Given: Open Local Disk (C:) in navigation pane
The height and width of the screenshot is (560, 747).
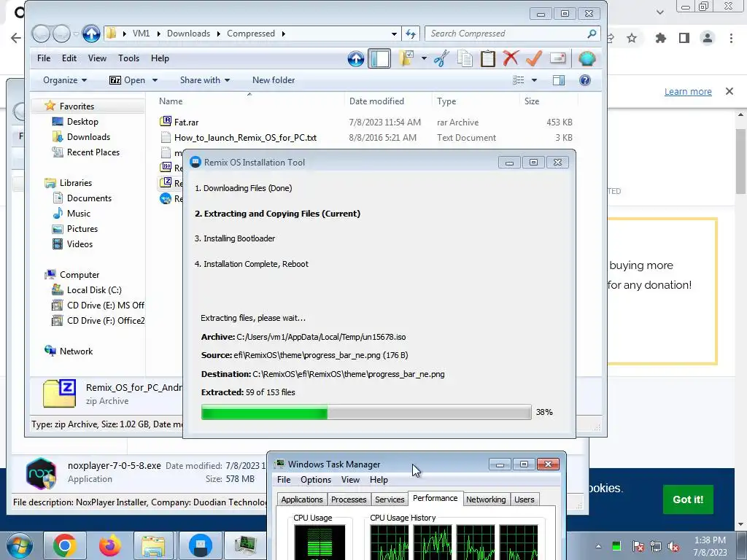Looking at the screenshot, I should [x=94, y=290].
